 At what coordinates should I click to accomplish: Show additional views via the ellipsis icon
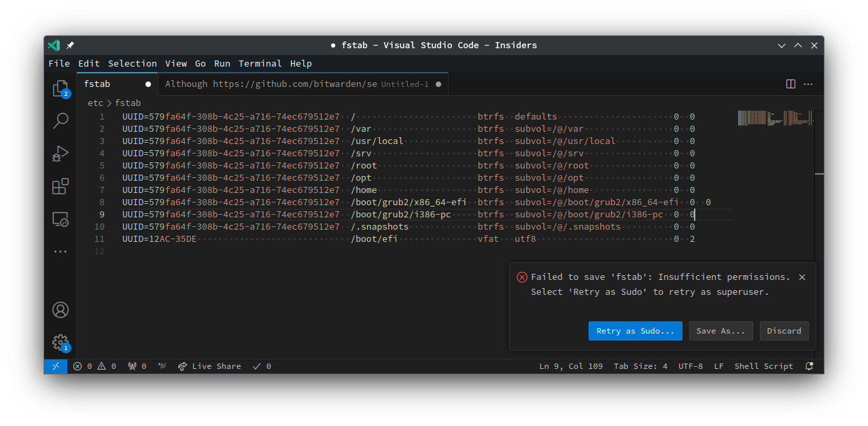[x=60, y=251]
